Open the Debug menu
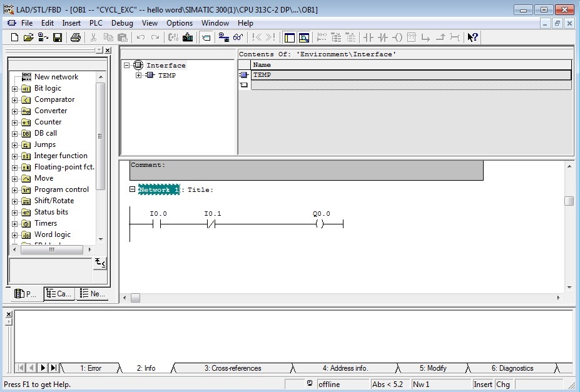 point(122,23)
